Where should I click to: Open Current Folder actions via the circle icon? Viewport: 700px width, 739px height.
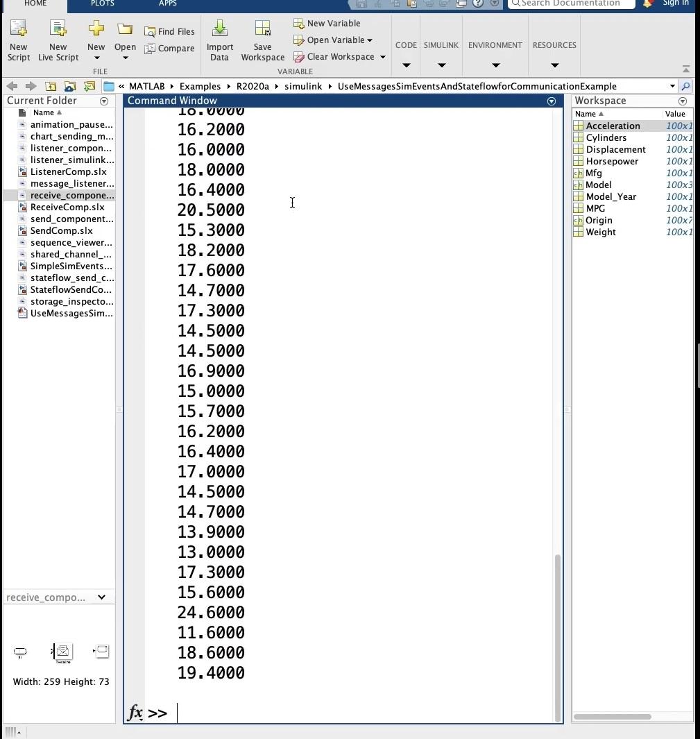(104, 101)
